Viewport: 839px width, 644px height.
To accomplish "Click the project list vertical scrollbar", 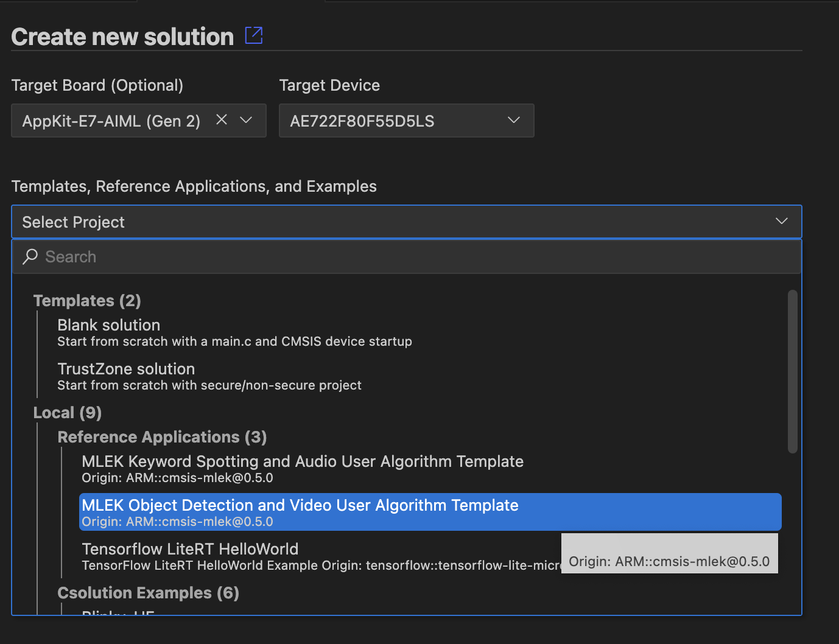I will (792, 371).
